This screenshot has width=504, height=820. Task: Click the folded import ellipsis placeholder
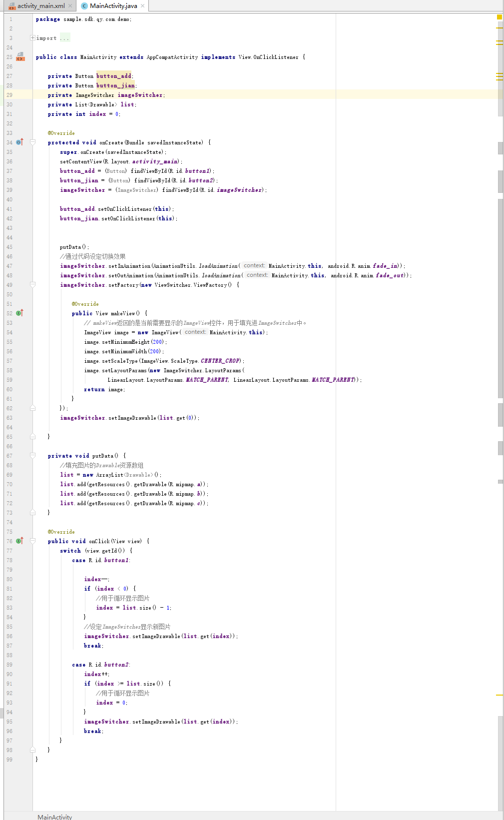point(65,38)
